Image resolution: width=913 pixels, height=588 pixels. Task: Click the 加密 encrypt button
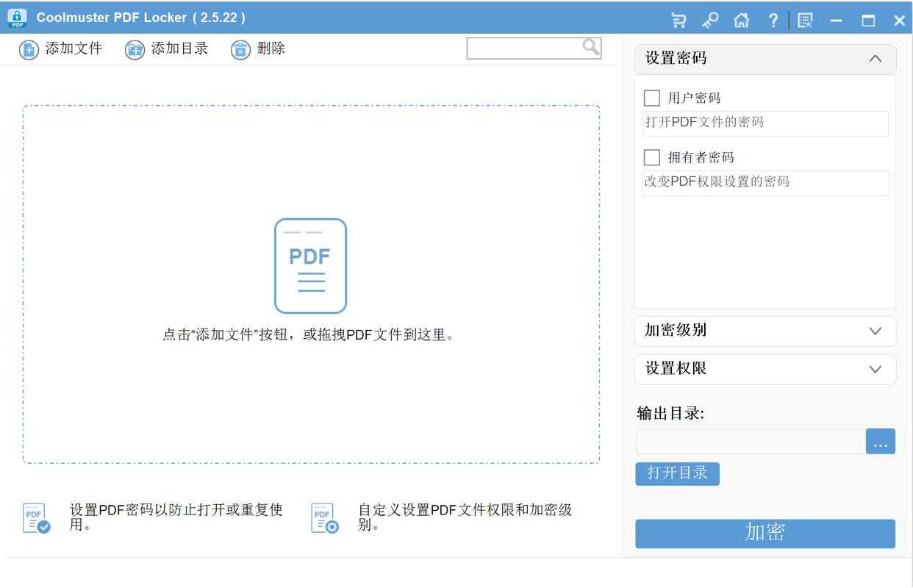pyautogui.click(x=765, y=534)
